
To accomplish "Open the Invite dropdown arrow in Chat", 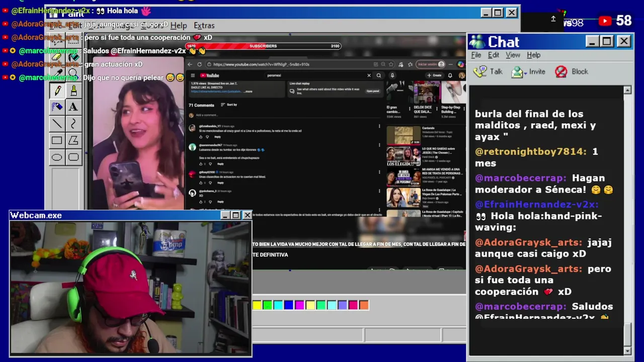I will [x=525, y=73].
